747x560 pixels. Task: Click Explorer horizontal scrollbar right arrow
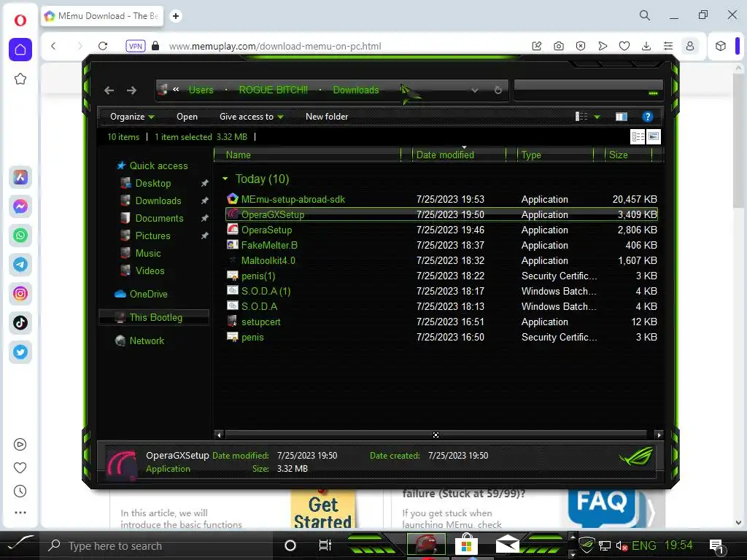(659, 435)
